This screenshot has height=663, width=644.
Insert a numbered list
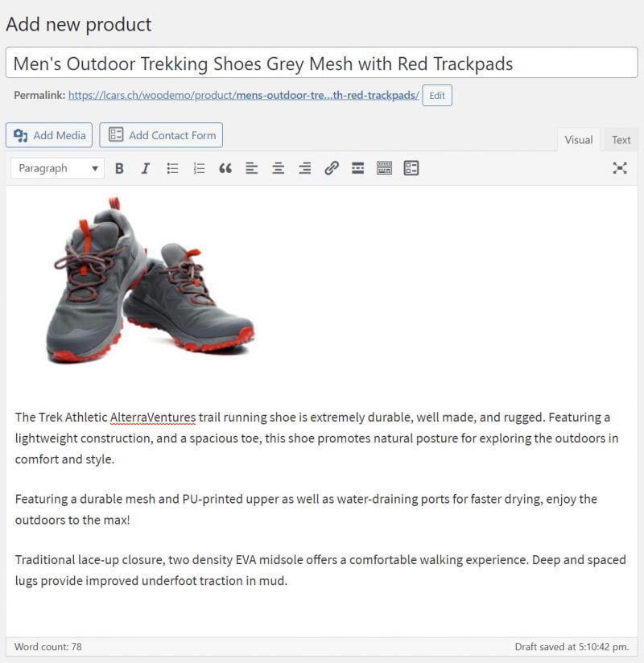point(199,168)
